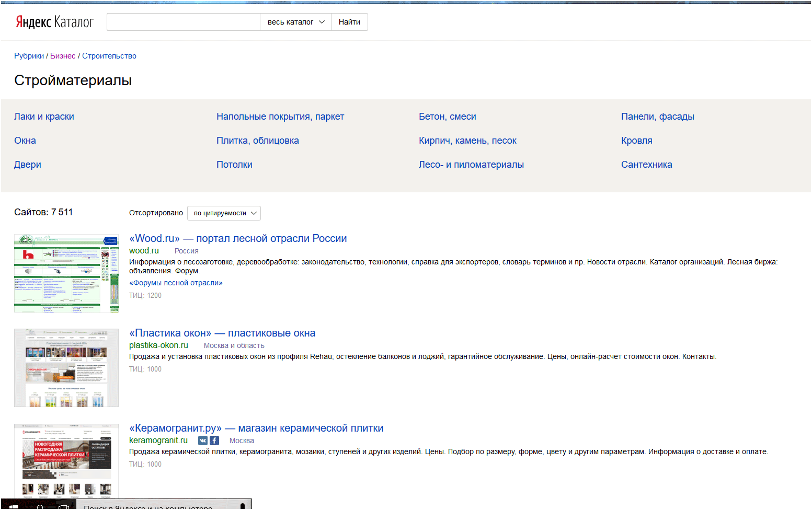Image resolution: width=812 pixels, height=510 pixels.
Task: Click the Керамогранит.ру site thumbnail
Action: tap(66, 461)
